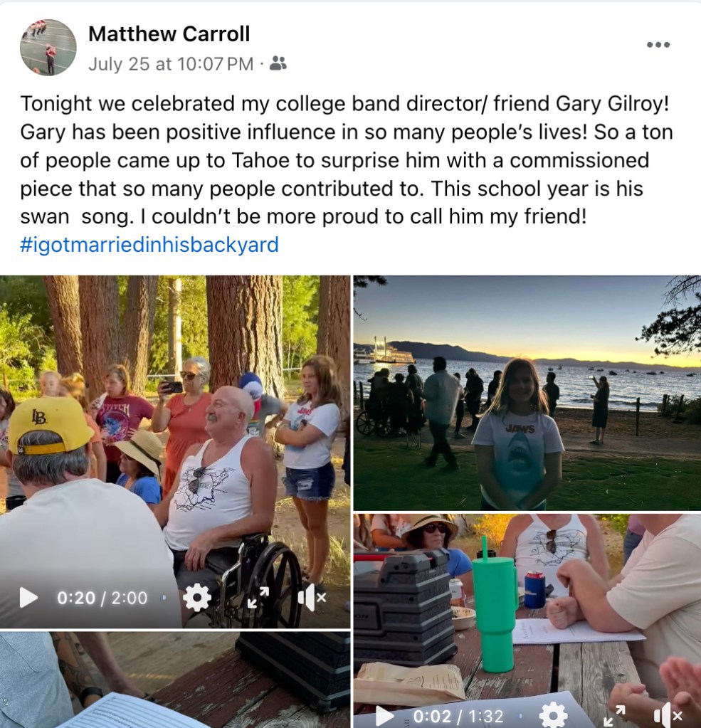Open the sheet music photo on the bottom left
The image size is (701, 728).
[174, 680]
